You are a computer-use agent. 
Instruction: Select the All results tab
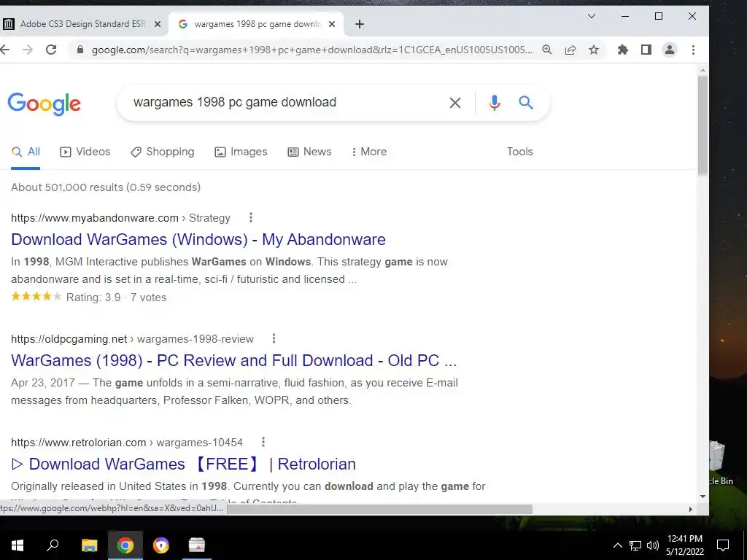[26, 152]
